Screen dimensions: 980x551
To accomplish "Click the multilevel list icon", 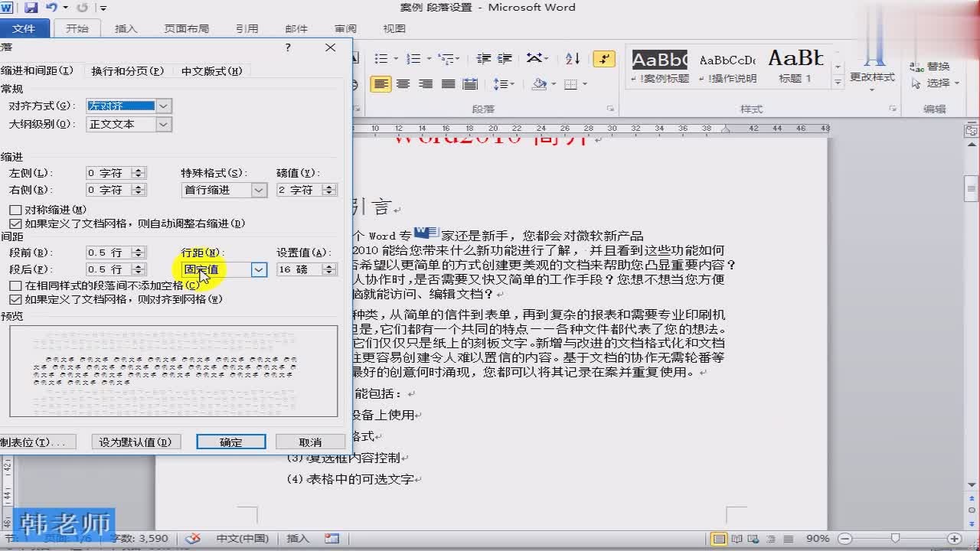I will click(x=446, y=59).
